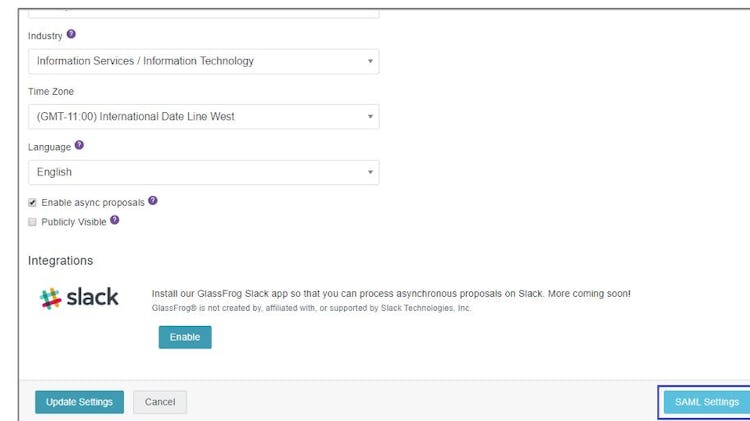Click Enable button for Slack integration

185,338
